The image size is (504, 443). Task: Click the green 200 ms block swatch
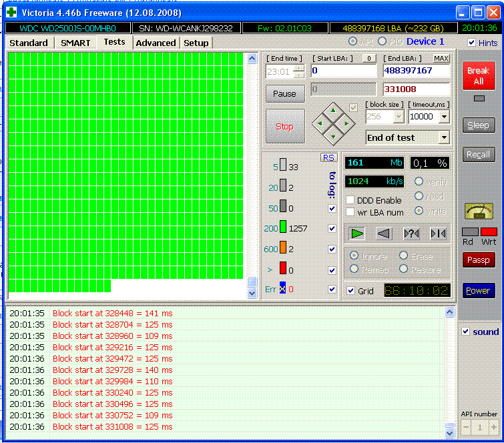[283, 226]
